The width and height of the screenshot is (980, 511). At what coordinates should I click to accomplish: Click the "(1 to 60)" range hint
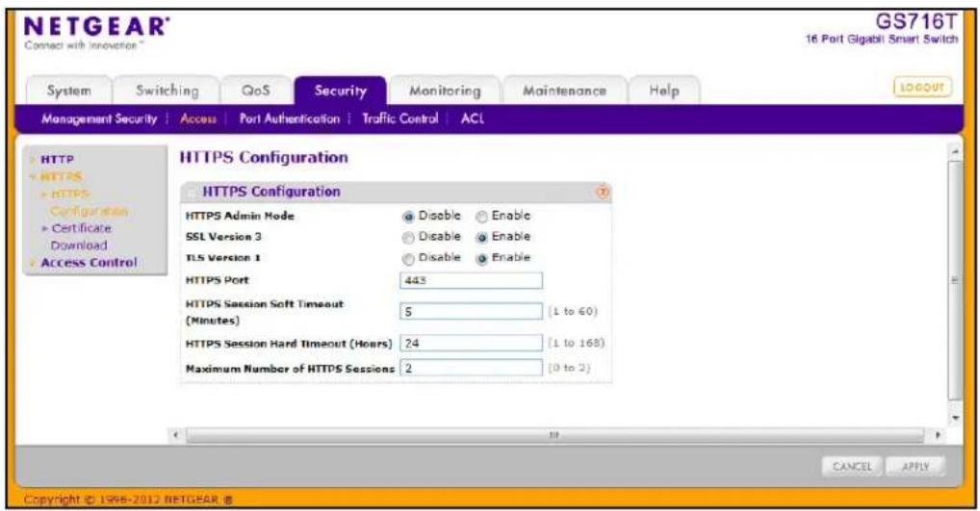(x=573, y=311)
